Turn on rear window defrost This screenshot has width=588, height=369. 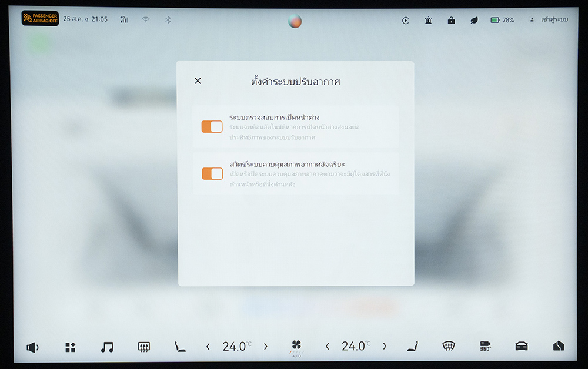(143, 347)
